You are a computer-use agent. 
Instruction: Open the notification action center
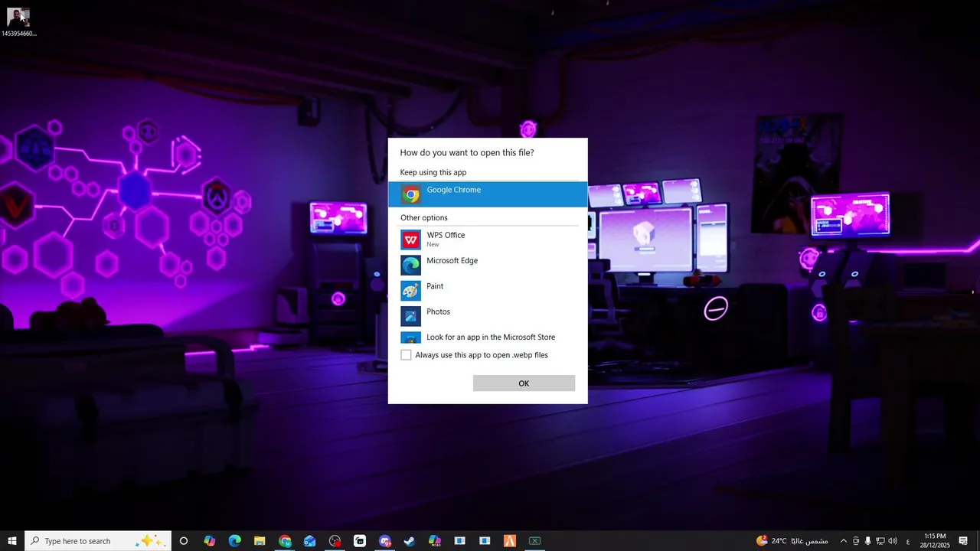coord(963,541)
